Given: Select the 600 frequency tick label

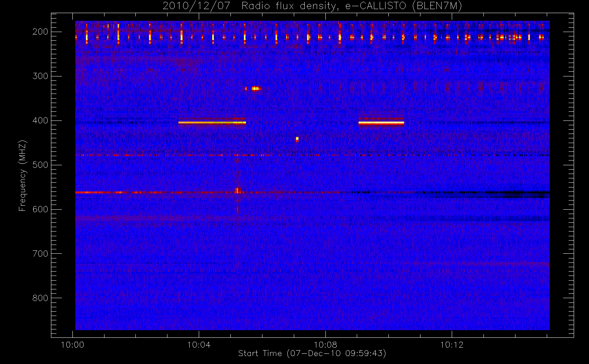Looking at the screenshot, I should [40, 209].
